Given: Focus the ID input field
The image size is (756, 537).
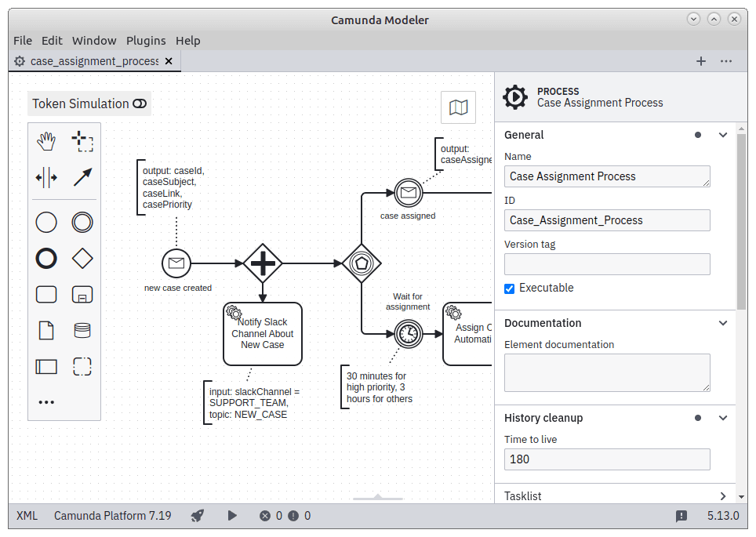Looking at the screenshot, I should click(607, 220).
